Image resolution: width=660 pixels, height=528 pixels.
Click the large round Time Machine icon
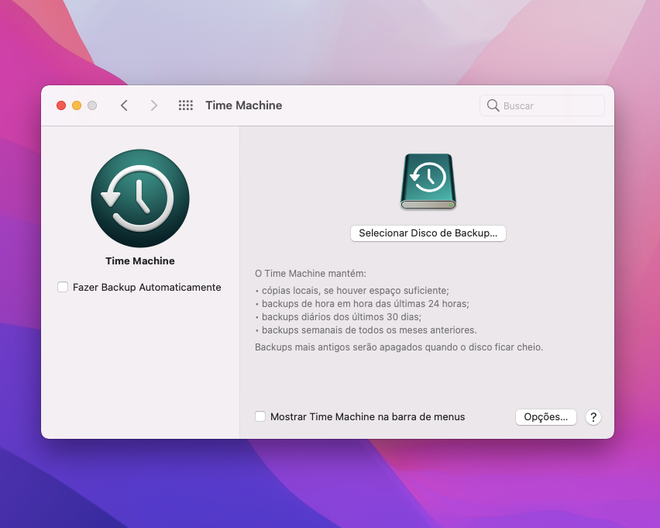click(x=140, y=198)
